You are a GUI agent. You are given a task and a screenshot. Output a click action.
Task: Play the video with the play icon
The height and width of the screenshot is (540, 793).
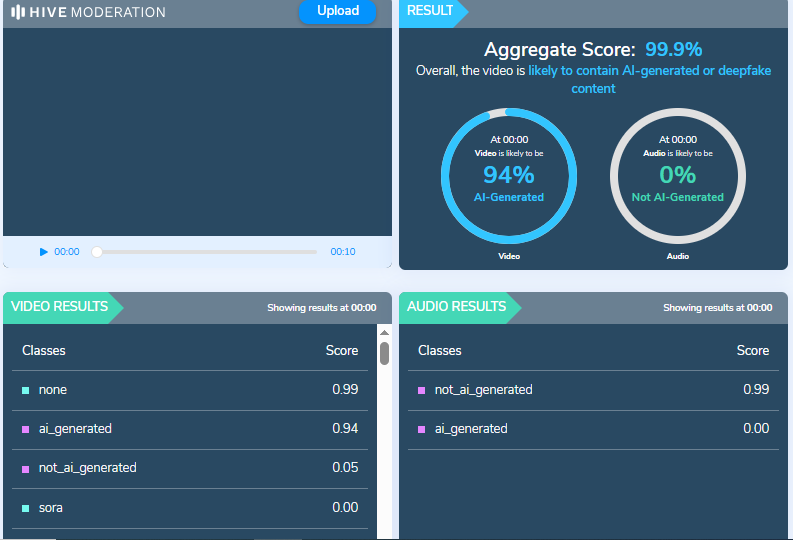coord(44,252)
